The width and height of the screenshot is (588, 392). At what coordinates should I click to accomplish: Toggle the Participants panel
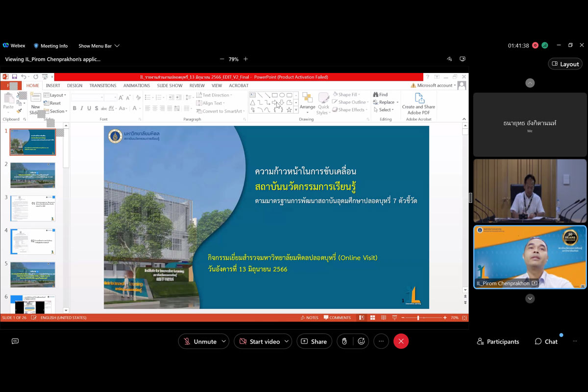tap(498, 342)
